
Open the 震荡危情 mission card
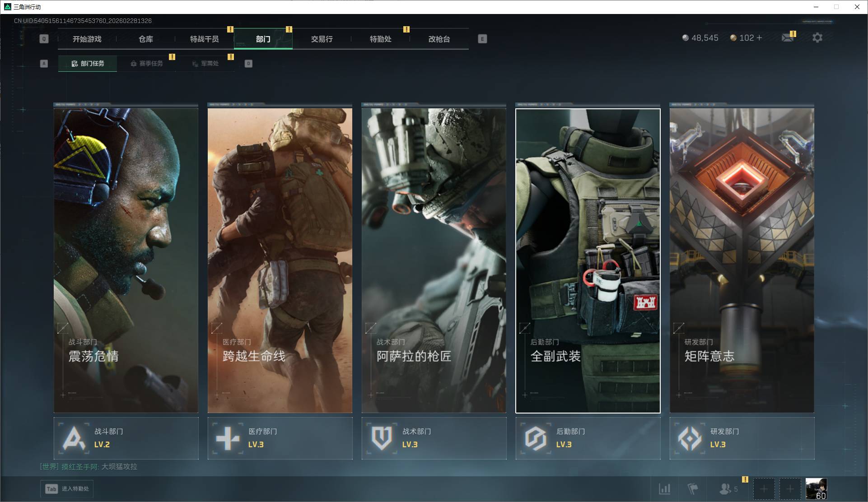(126, 260)
